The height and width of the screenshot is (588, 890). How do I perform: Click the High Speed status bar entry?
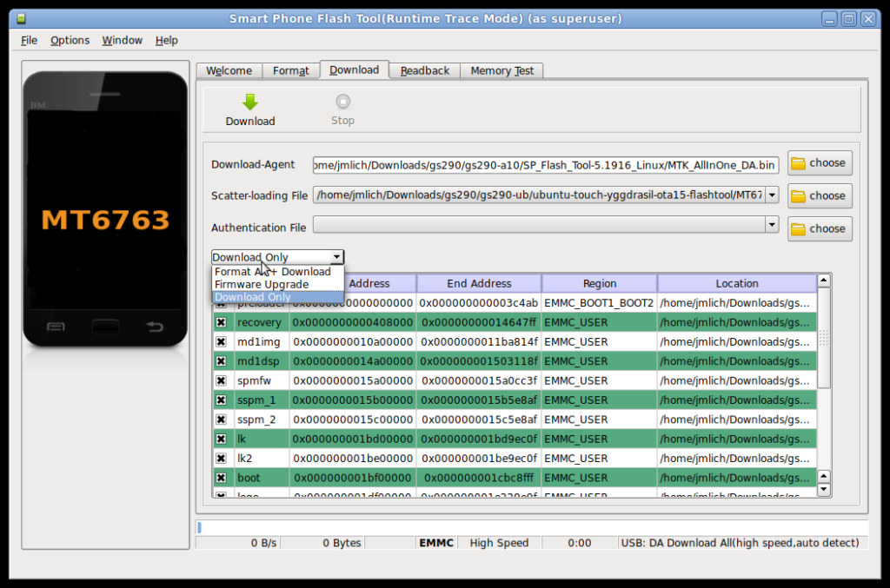click(x=499, y=543)
